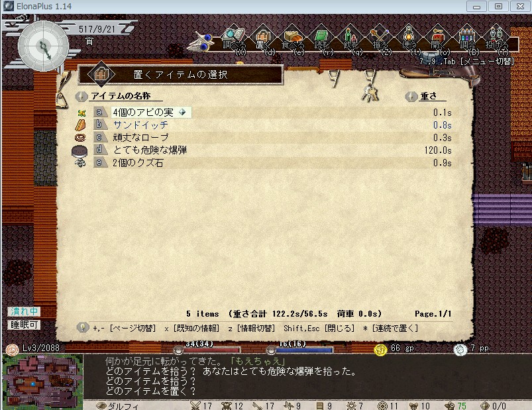This screenshot has height=410, width=532.
Task: Select the Drink (飲む) potion icon
Action: point(351,38)
